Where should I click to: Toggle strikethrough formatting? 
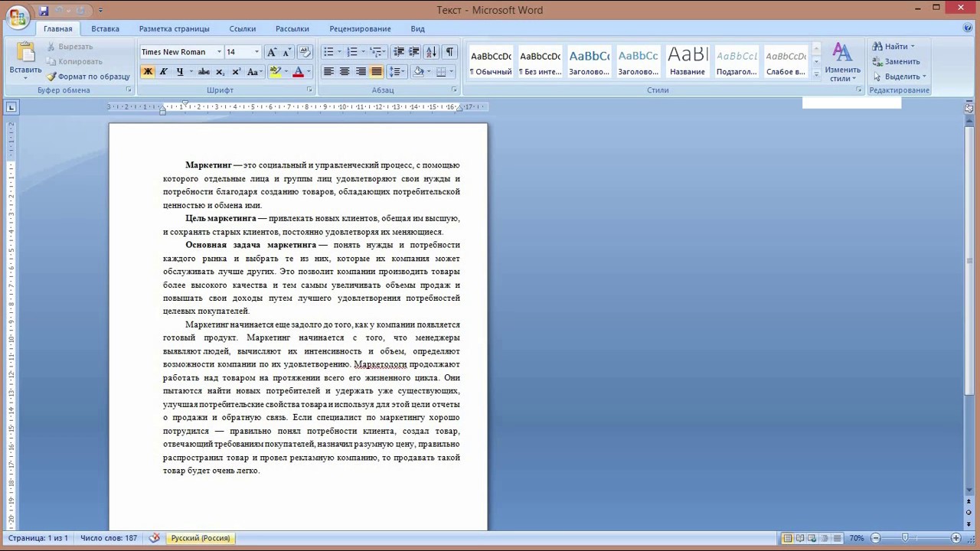point(204,72)
